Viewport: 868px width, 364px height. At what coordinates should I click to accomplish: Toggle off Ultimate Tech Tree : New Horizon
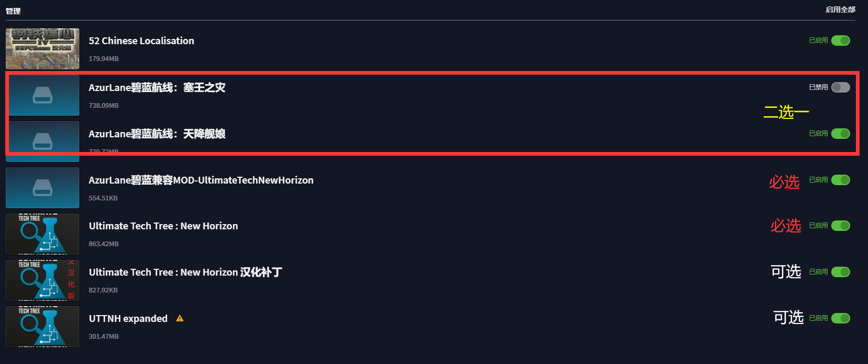coord(840,226)
